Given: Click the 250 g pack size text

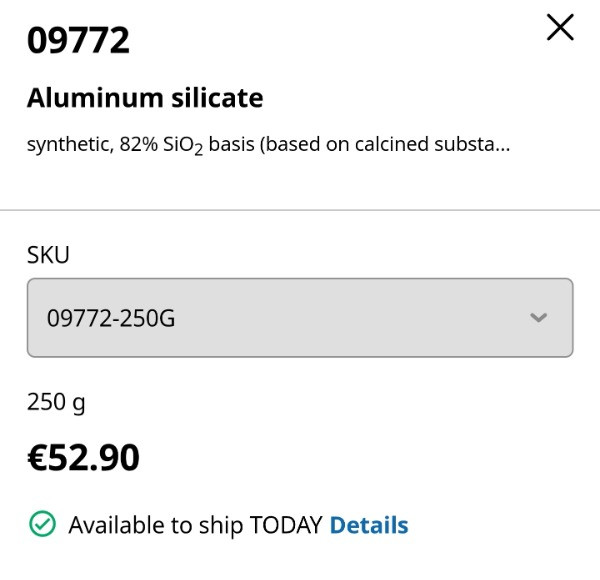Looking at the screenshot, I should [56, 402].
